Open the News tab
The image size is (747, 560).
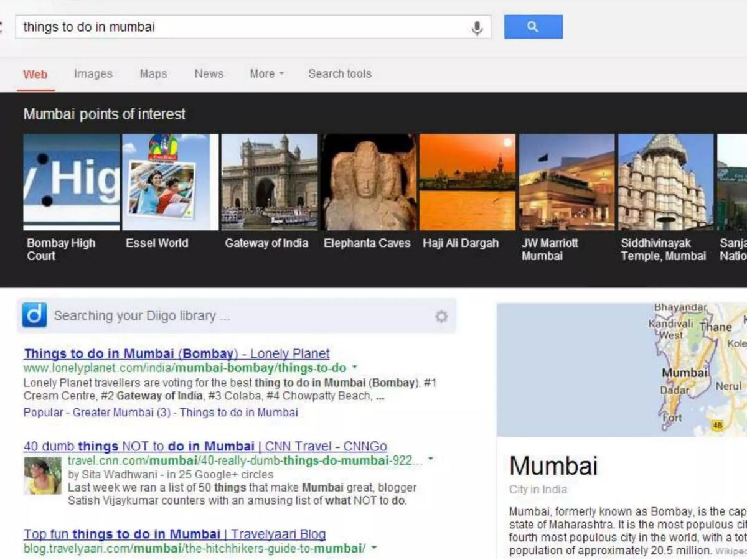[x=209, y=73]
